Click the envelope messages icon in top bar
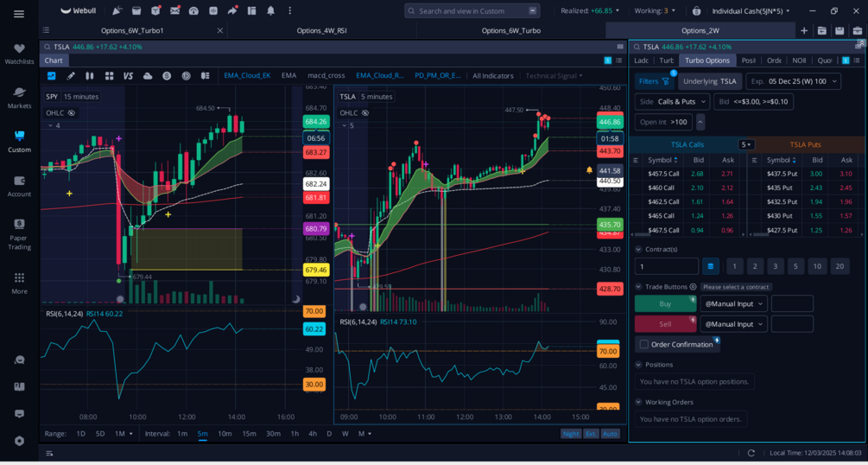The image size is (868, 465). click(x=175, y=10)
